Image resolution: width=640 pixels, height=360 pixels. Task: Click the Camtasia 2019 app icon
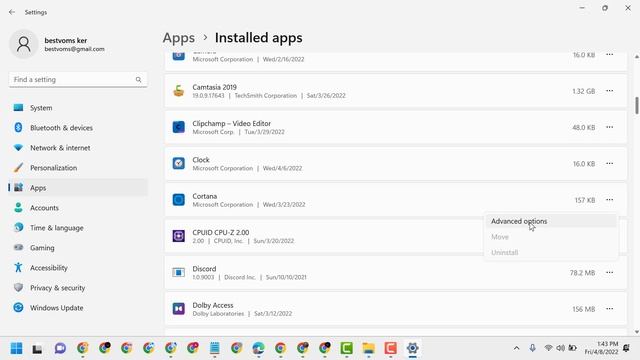[x=178, y=91]
